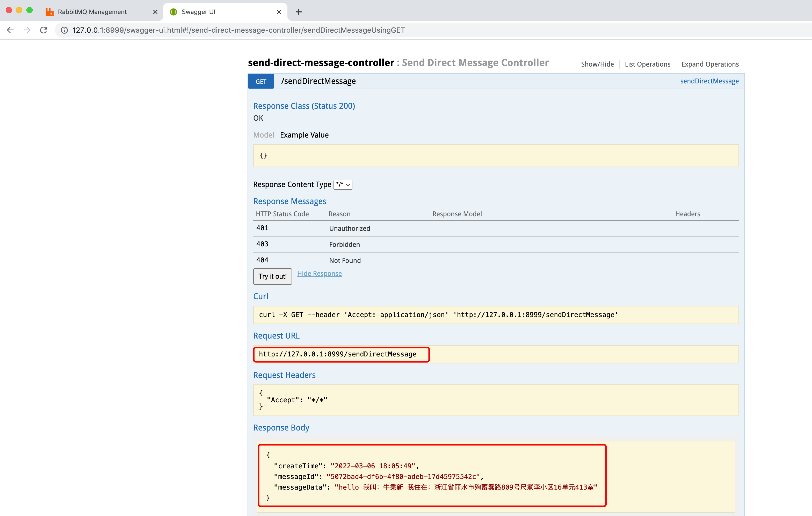
Task: Click the messageId value in response body
Action: pyautogui.click(x=403, y=477)
